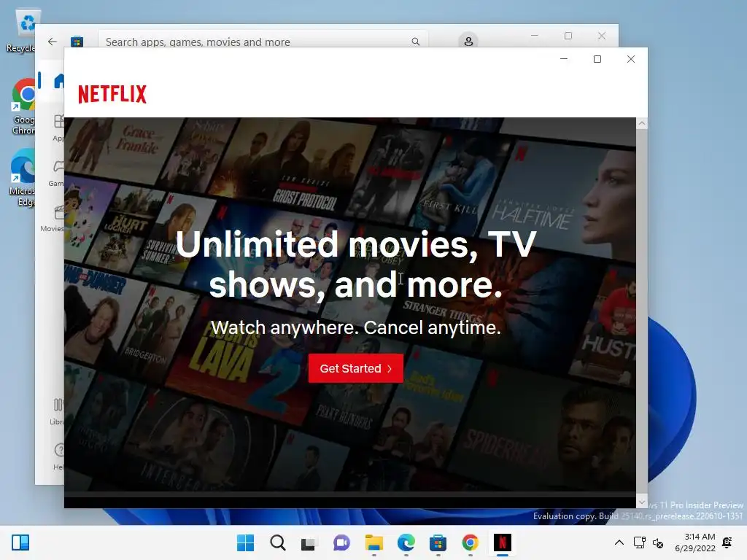Click the Netflix window scrollbar down arrow

point(642,502)
